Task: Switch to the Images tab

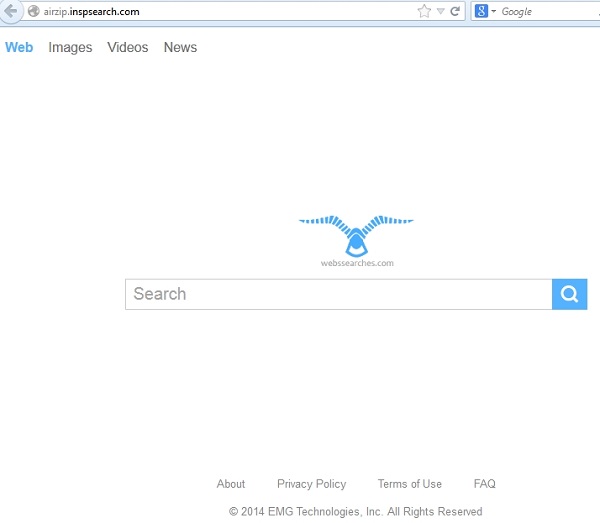Action: [x=70, y=47]
